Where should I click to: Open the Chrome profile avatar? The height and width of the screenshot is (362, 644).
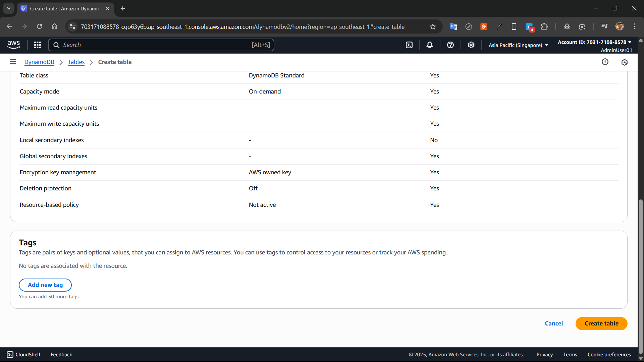[x=620, y=26]
